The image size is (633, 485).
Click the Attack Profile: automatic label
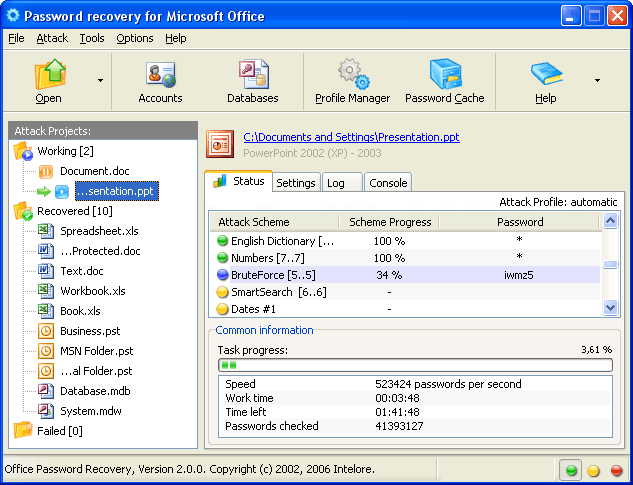click(x=558, y=202)
